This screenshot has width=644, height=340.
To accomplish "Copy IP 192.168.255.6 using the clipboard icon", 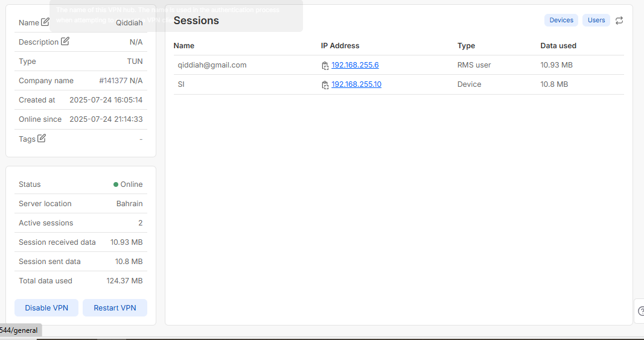I will click(x=325, y=66).
